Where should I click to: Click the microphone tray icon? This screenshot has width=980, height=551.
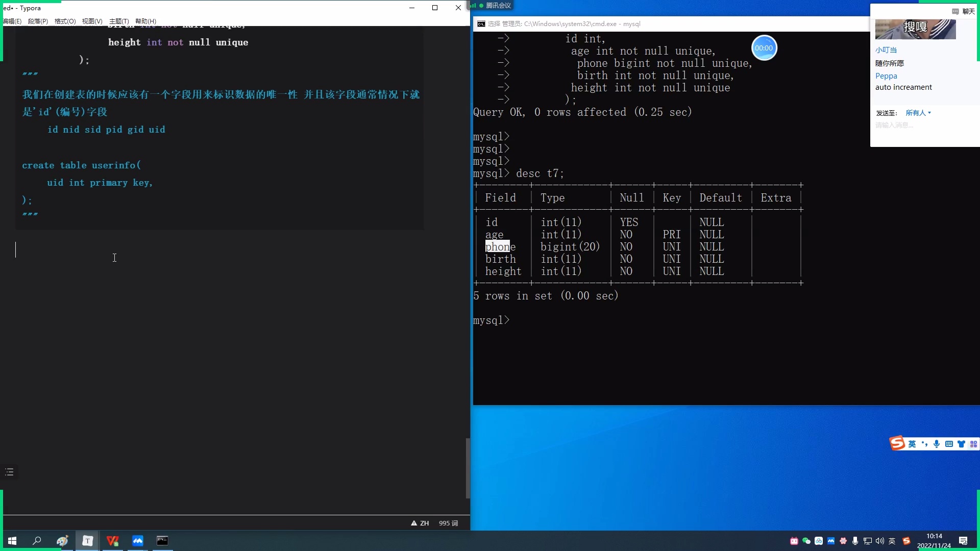point(855,541)
